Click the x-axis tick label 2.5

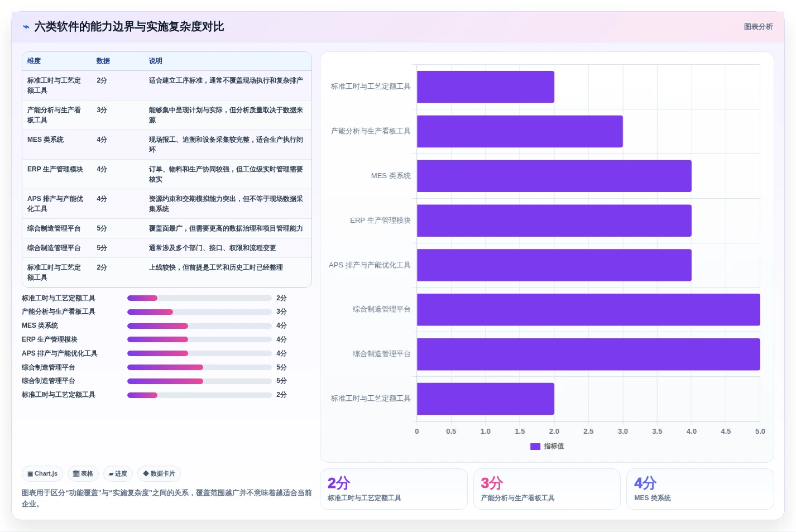[588, 432]
